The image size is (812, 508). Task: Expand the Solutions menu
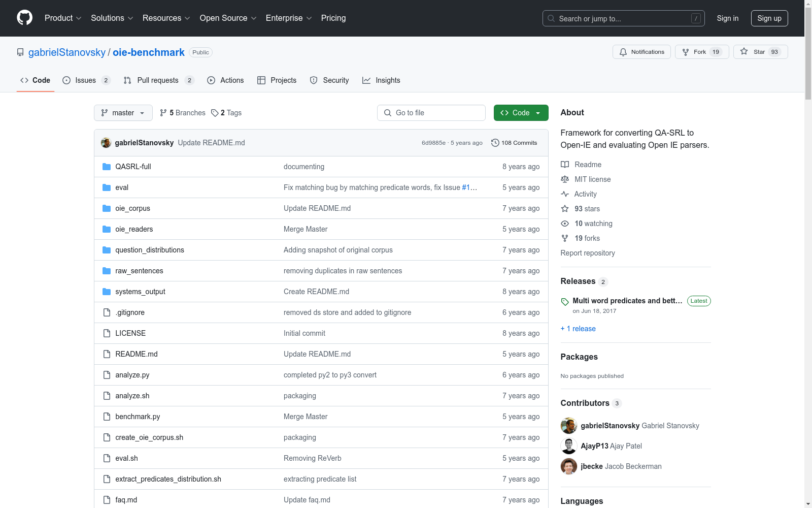112,18
